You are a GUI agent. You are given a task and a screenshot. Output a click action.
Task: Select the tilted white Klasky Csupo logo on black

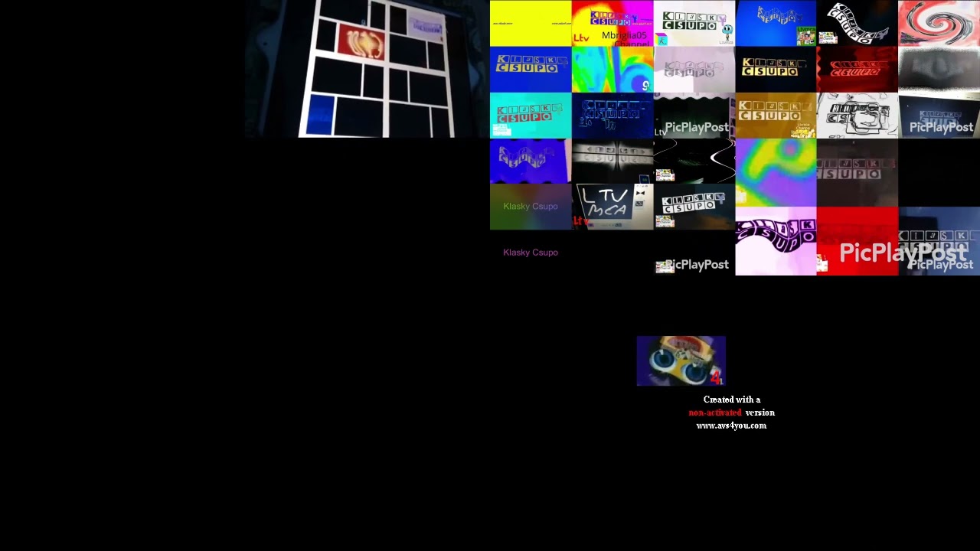click(694, 207)
